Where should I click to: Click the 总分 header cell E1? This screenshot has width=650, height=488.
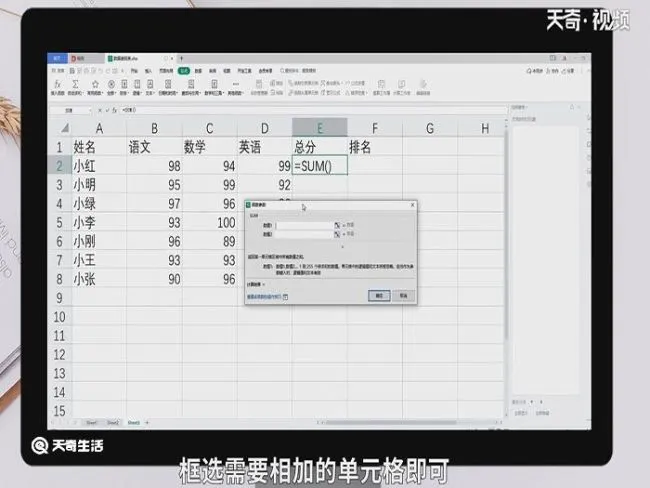[x=320, y=147]
